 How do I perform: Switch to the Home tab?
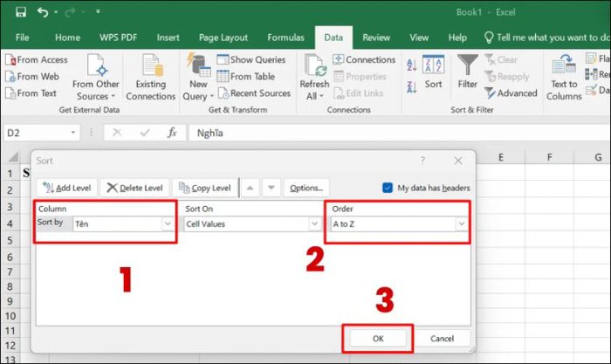pos(67,38)
